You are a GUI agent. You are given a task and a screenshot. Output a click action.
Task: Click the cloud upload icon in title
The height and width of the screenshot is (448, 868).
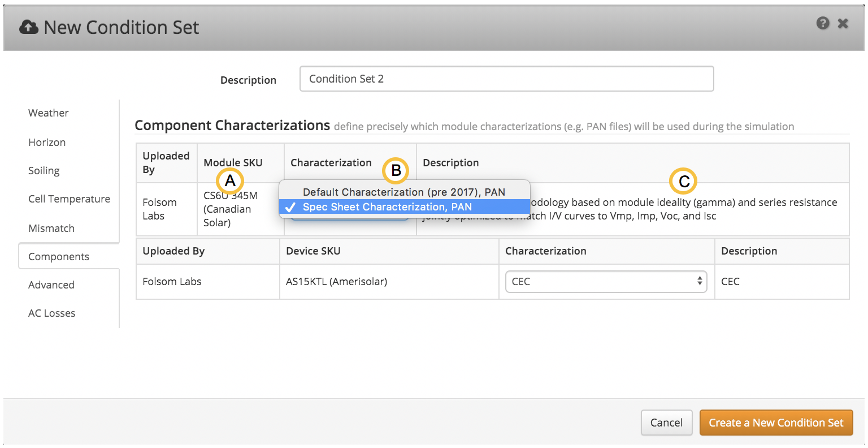(29, 27)
